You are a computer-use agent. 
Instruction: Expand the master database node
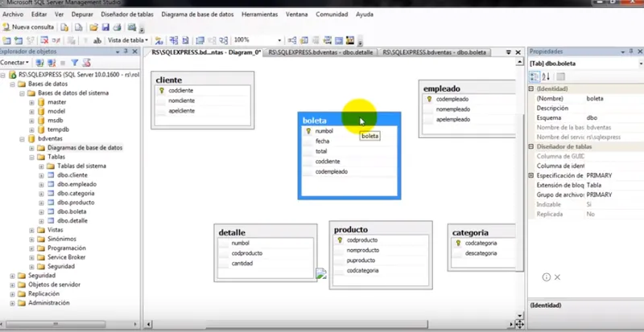[31, 102]
